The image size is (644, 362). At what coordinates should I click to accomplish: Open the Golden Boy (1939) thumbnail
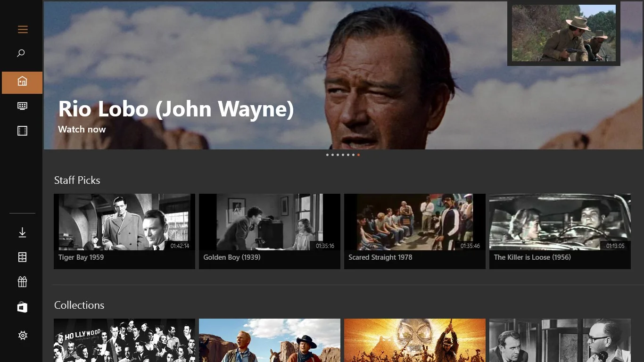pos(270,222)
